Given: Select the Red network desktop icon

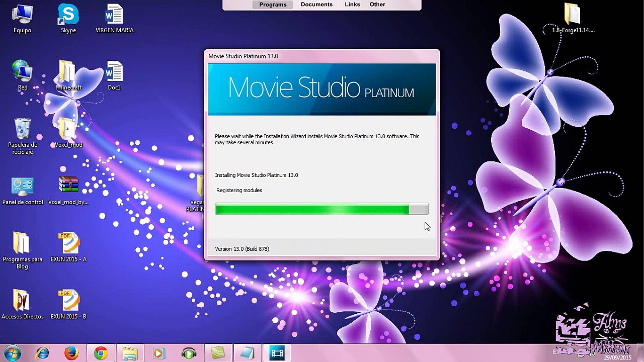Looking at the screenshot, I should [22, 76].
